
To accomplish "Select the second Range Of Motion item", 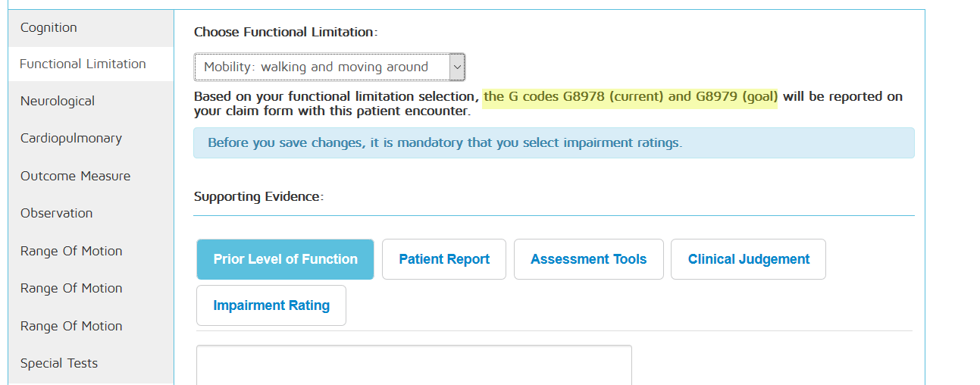I will pyautogui.click(x=71, y=289).
